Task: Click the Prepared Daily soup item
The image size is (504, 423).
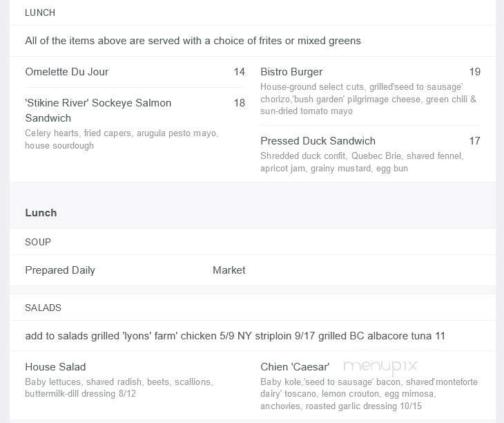Action: tap(60, 270)
